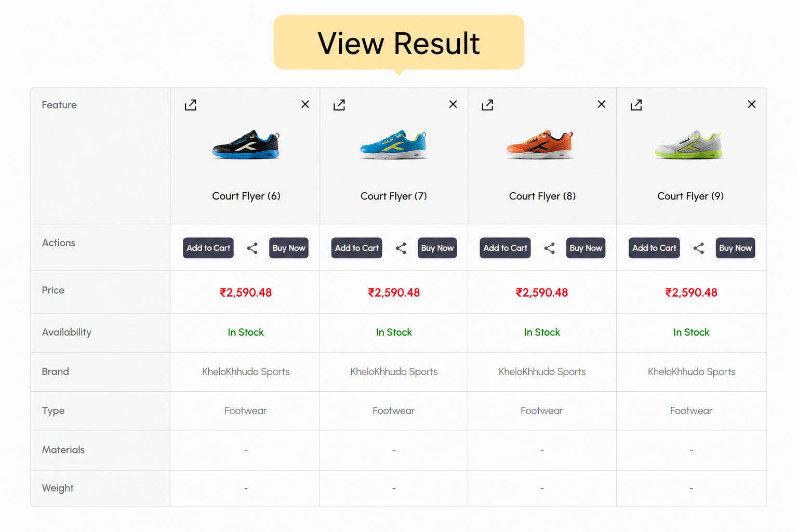Share the Court Flyer (7) product
The image size is (798, 532).
pos(401,248)
